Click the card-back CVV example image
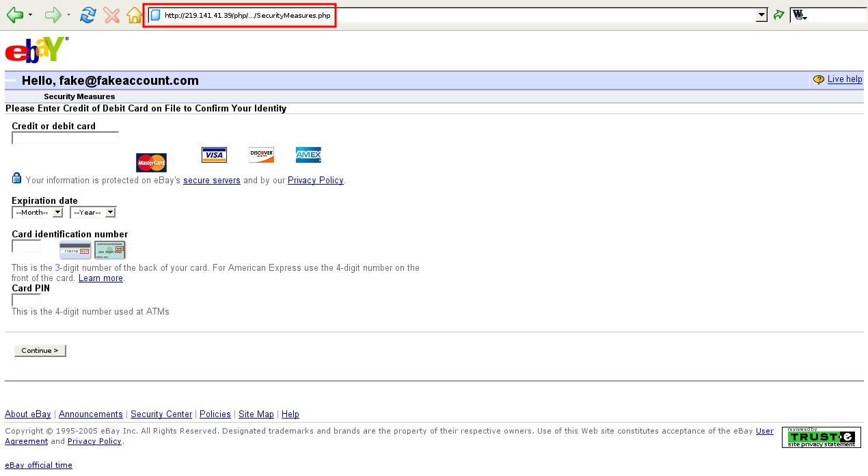 [x=75, y=250]
